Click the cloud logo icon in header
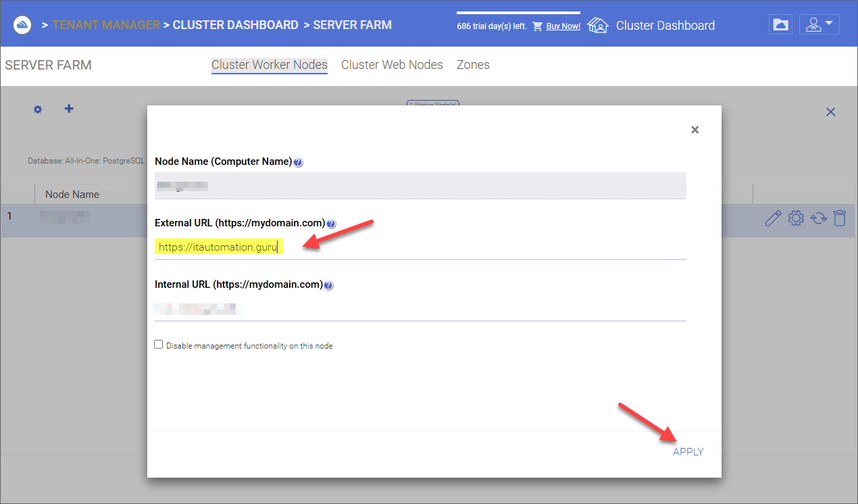858x504 pixels. [x=23, y=25]
